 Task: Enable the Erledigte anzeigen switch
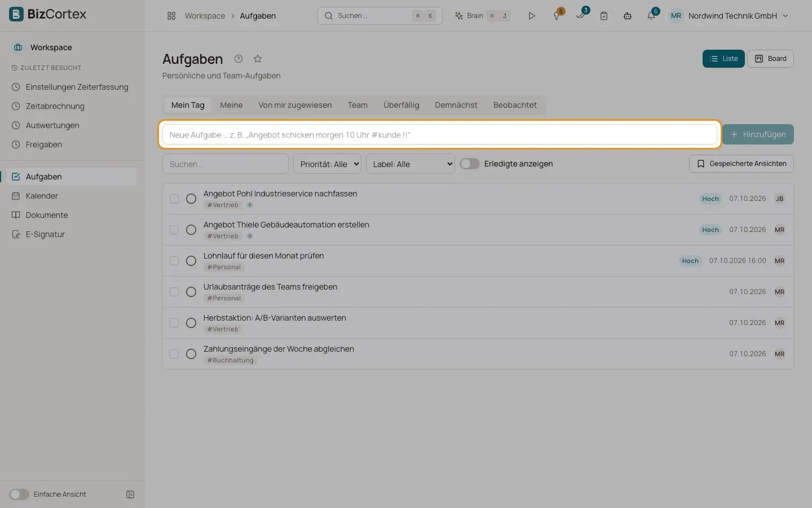point(470,164)
